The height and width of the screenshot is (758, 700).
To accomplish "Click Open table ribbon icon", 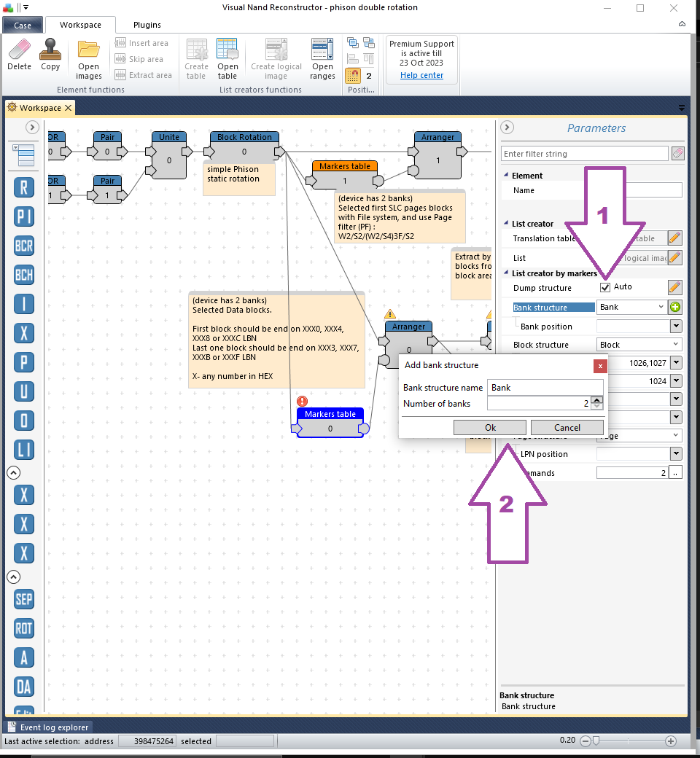I will click(x=227, y=49).
